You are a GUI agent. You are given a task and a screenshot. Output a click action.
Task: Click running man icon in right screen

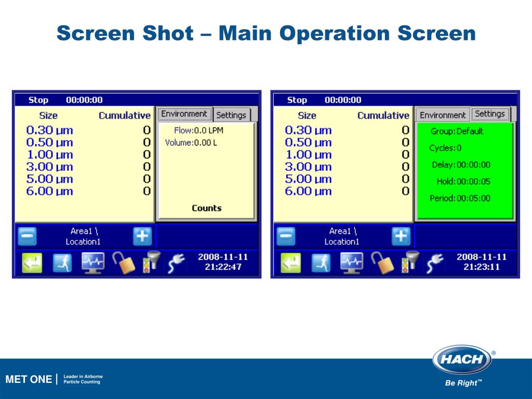(x=321, y=263)
